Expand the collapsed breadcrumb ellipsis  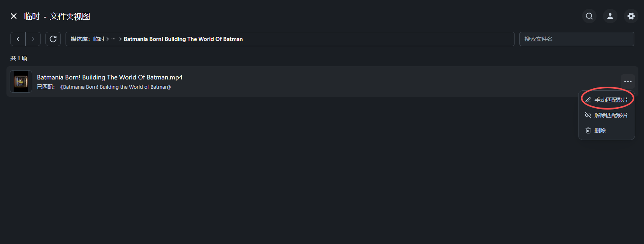pos(113,39)
